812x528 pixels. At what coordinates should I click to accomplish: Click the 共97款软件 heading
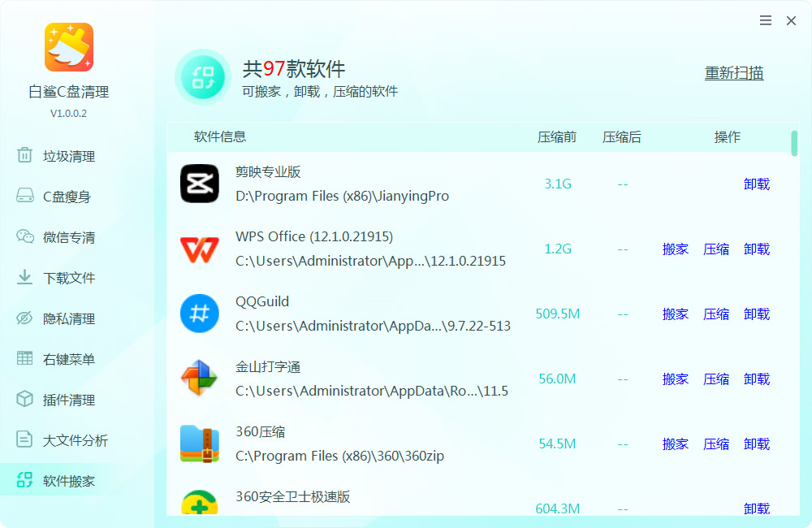click(x=294, y=69)
